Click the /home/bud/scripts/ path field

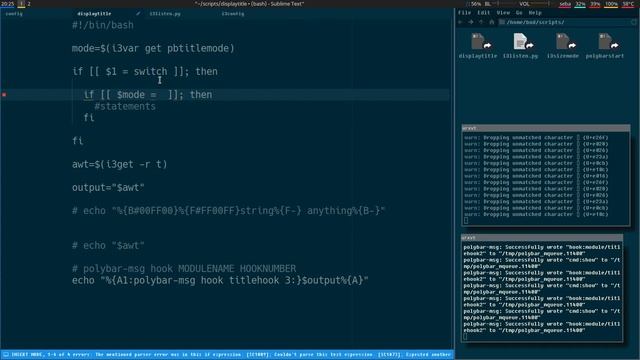(567, 22)
